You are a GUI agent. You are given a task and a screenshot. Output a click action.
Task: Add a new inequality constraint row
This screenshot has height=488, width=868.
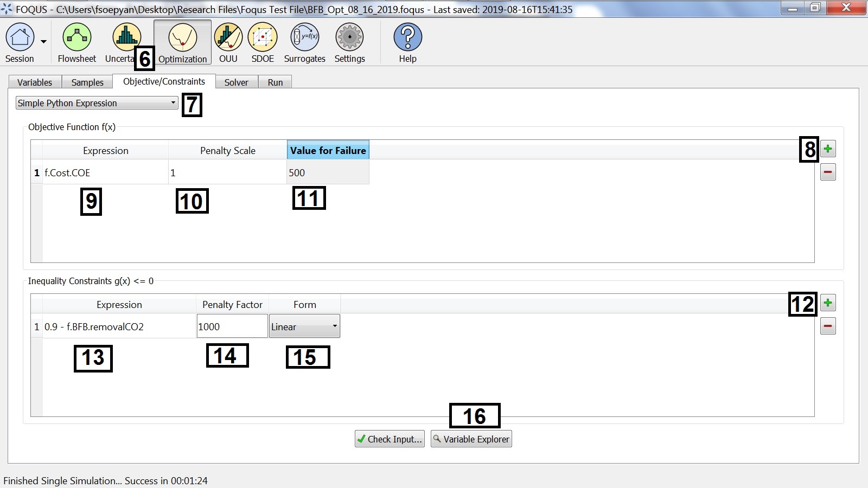pyautogui.click(x=828, y=303)
